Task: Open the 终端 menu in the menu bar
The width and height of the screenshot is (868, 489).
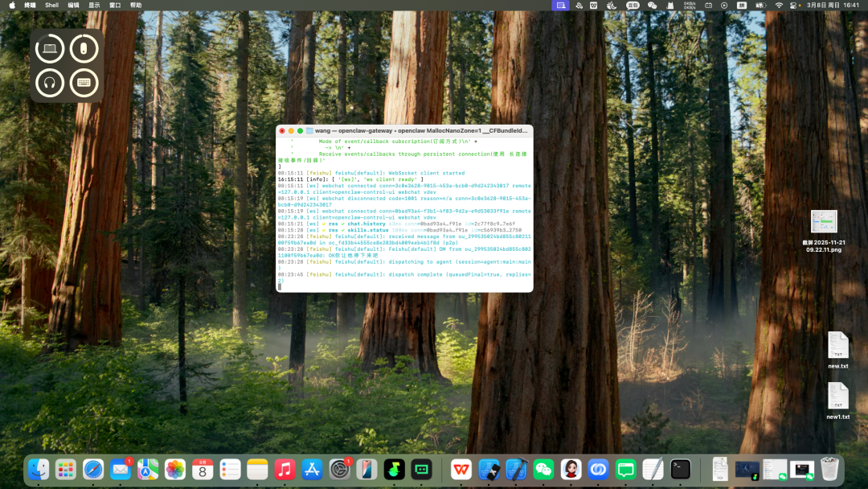Action: (x=30, y=5)
